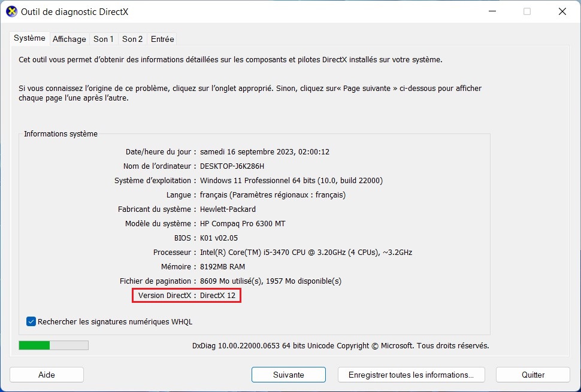Image resolution: width=581 pixels, height=392 pixels.
Task: Click the HP Compaq Pro 6300 MT model
Action: [x=243, y=224]
